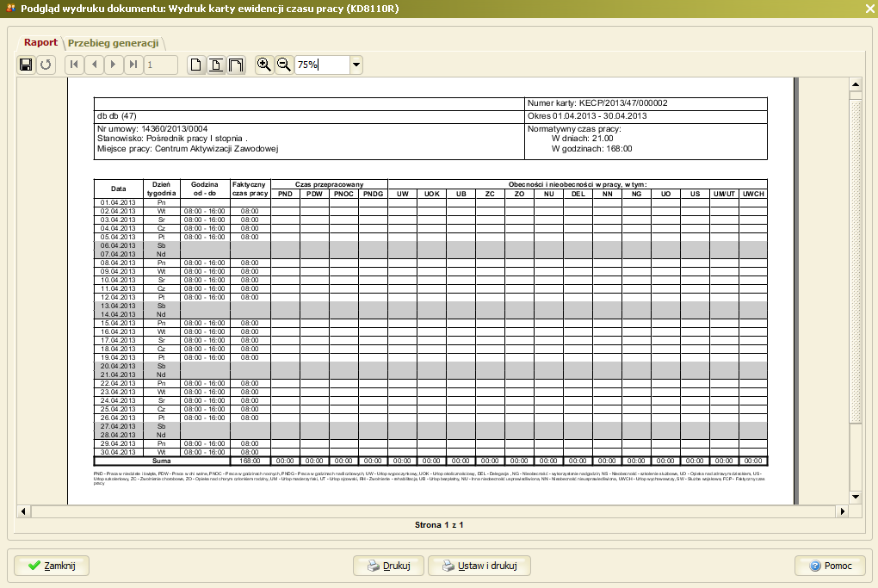Image resolution: width=878 pixels, height=588 pixels.
Task: Click the total '168:00' cell
Action: click(x=250, y=461)
